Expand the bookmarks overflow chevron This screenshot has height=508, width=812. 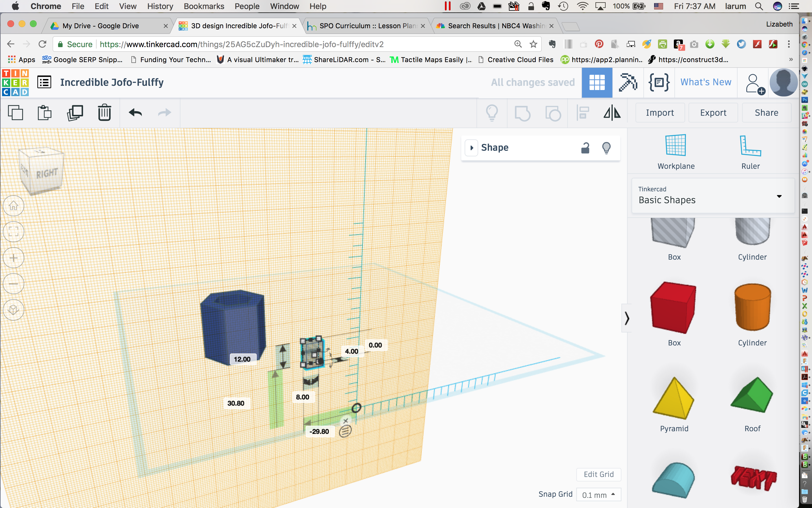pyautogui.click(x=791, y=60)
